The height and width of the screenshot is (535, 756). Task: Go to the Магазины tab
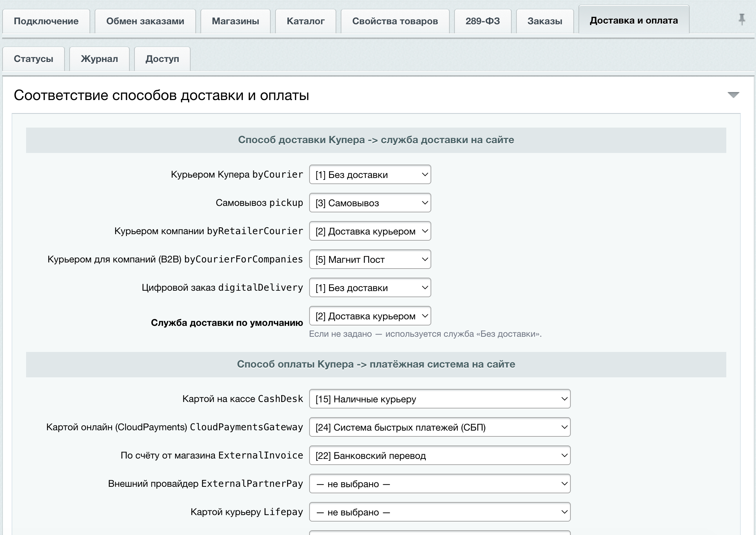(x=236, y=21)
